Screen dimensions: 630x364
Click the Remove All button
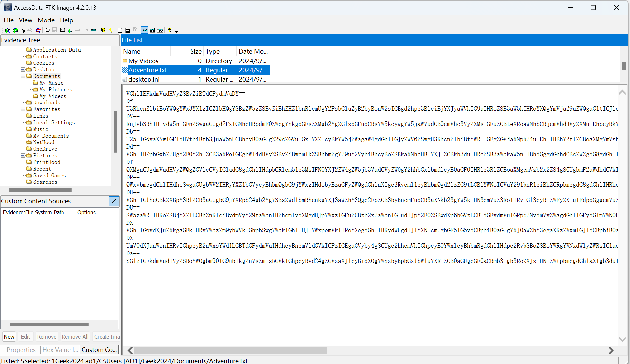pos(75,337)
